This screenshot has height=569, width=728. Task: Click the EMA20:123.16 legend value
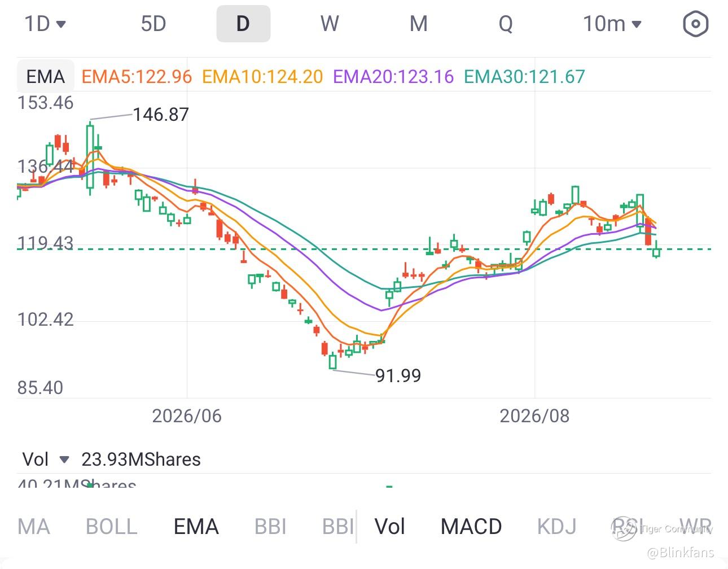tap(393, 77)
